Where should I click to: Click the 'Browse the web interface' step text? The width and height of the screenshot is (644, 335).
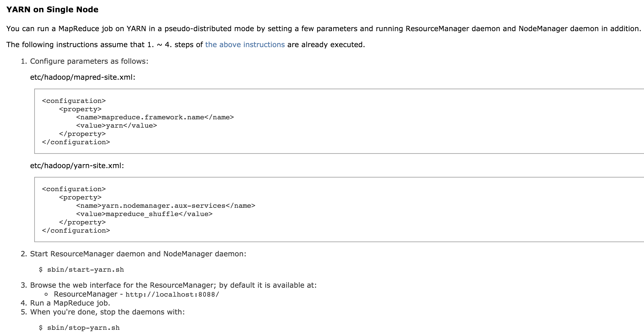click(x=173, y=285)
